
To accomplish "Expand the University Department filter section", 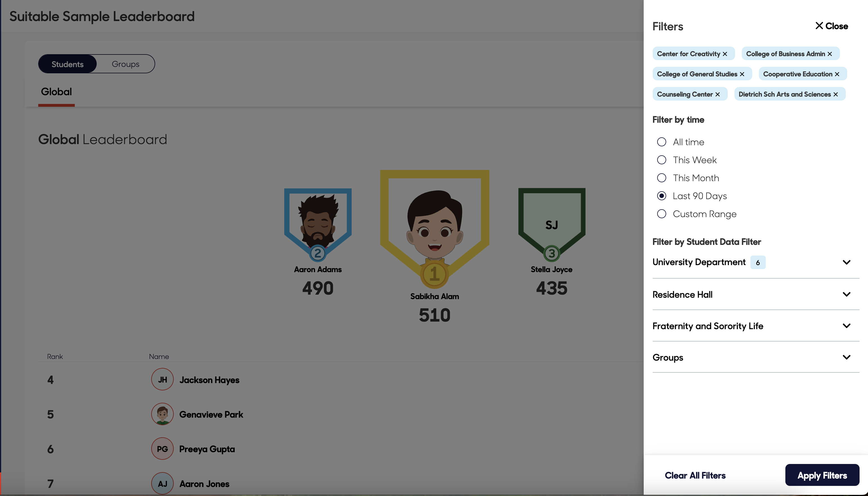I will (x=846, y=262).
